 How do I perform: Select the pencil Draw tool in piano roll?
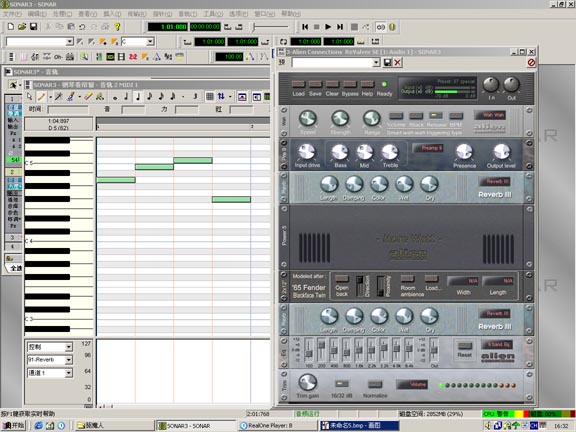click(41, 97)
